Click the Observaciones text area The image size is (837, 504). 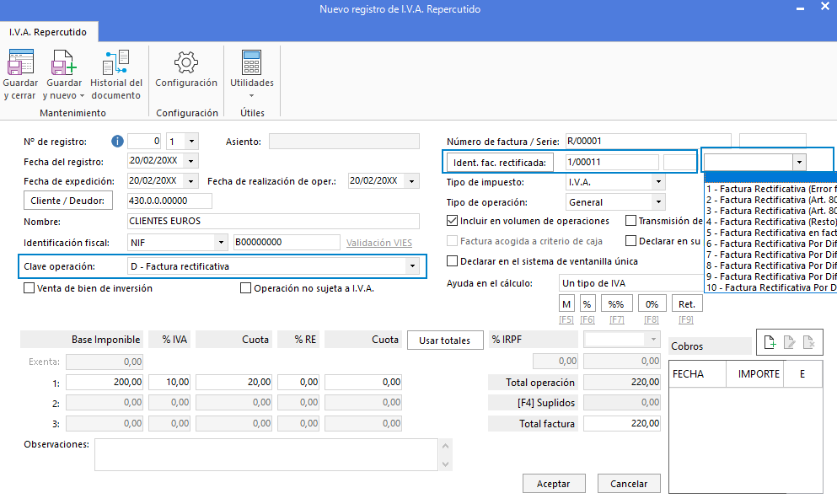tap(266, 455)
